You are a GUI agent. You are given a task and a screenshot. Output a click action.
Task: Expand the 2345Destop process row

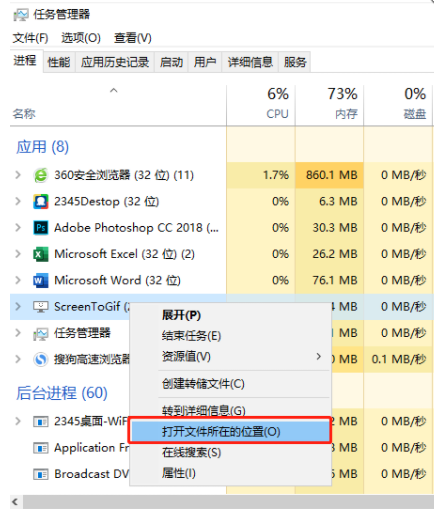tap(18, 201)
